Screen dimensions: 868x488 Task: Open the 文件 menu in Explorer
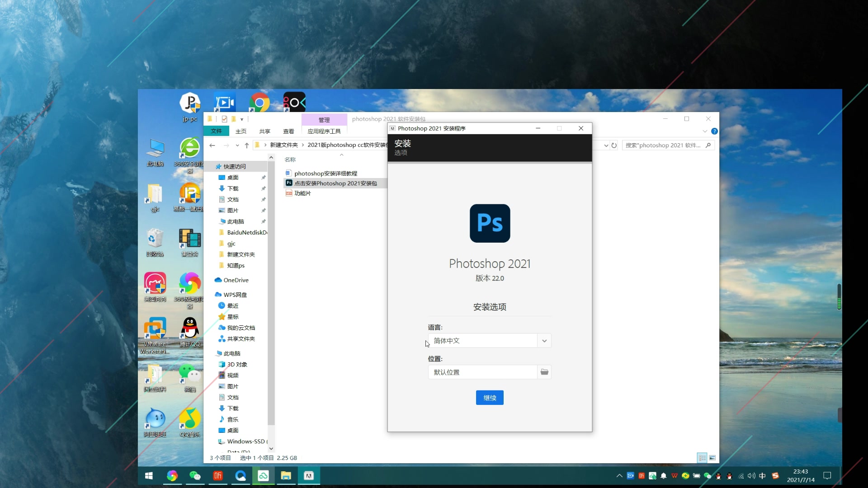[x=217, y=131]
